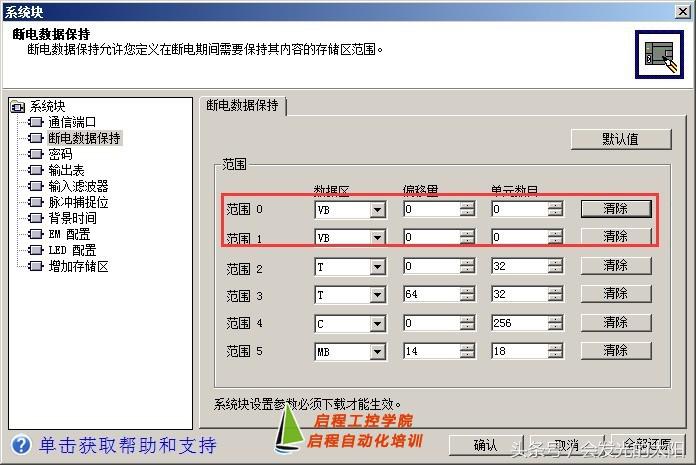The height and width of the screenshot is (465, 696).
Task: Click the 默认值 button
Action: 621,139
